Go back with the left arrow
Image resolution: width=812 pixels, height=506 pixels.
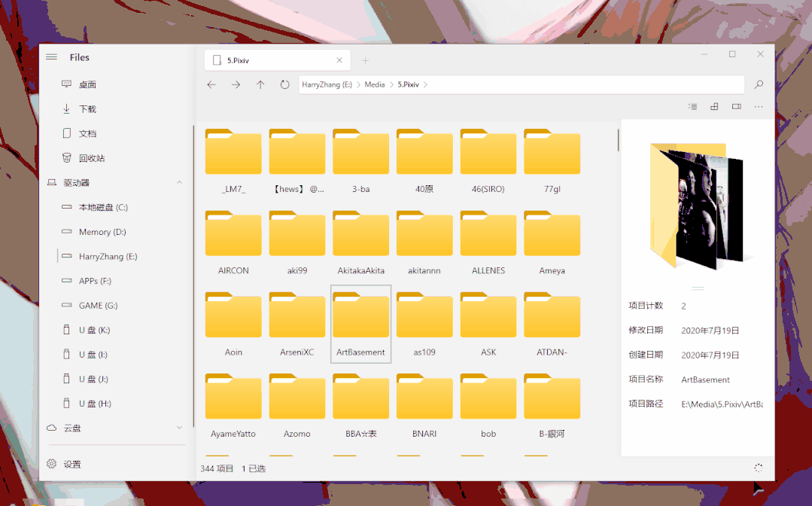[x=211, y=84]
